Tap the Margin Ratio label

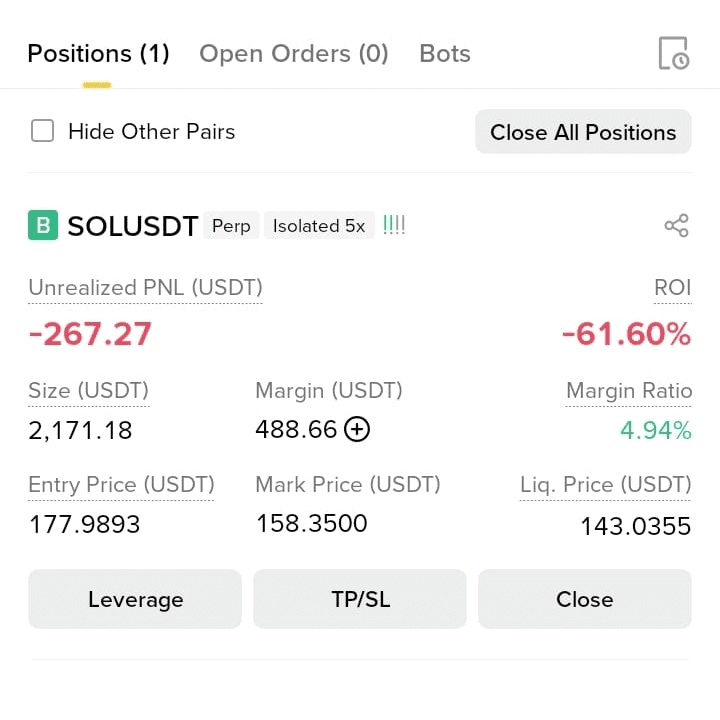click(629, 391)
